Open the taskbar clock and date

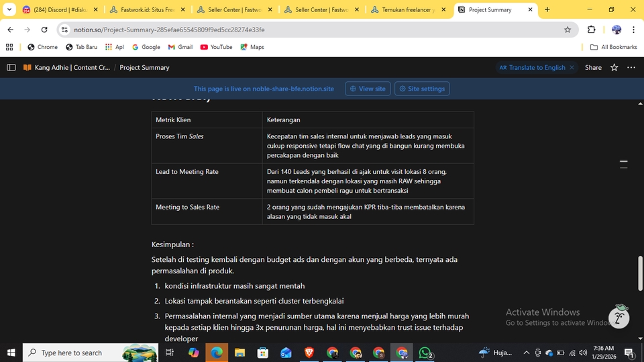click(604, 353)
